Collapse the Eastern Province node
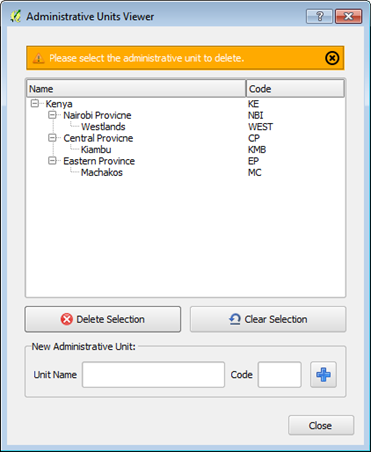371x452 pixels. tap(52, 161)
